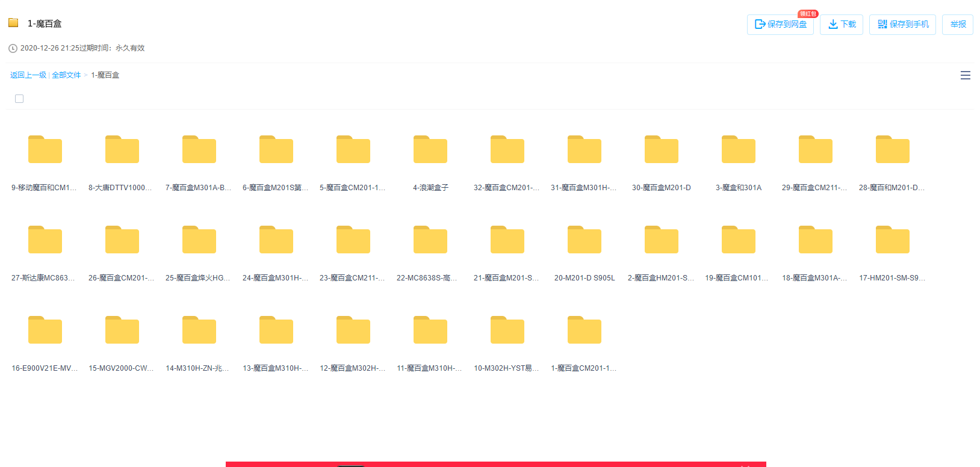Open folder icon 22-MC8638S-高
This screenshot has height=467, width=980.
tap(430, 240)
